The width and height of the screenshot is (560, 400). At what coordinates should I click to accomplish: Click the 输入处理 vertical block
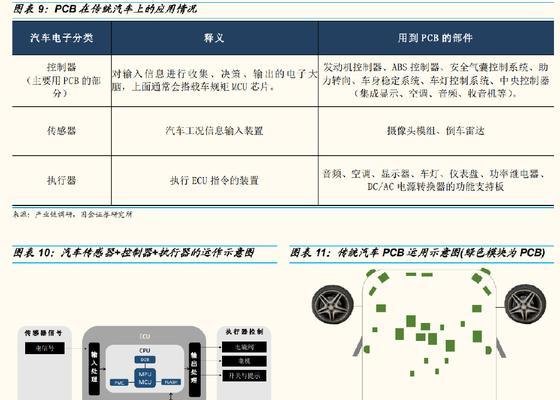coord(94,369)
